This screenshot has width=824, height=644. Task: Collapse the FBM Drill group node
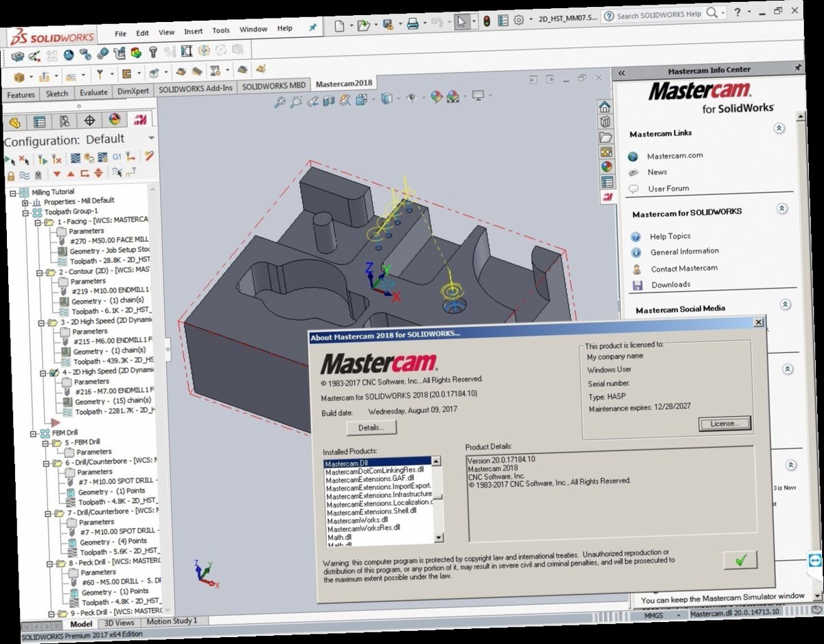click(34, 434)
